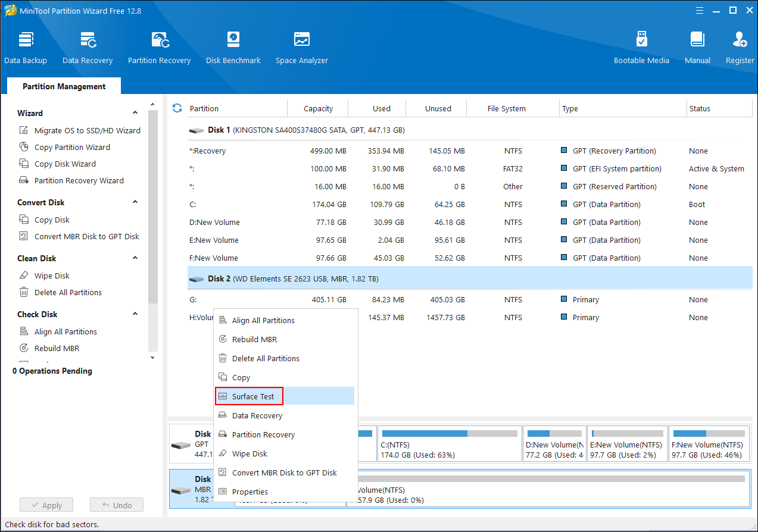Select the C: partition row
The width and height of the screenshot is (758, 532).
(x=470, y=205)
